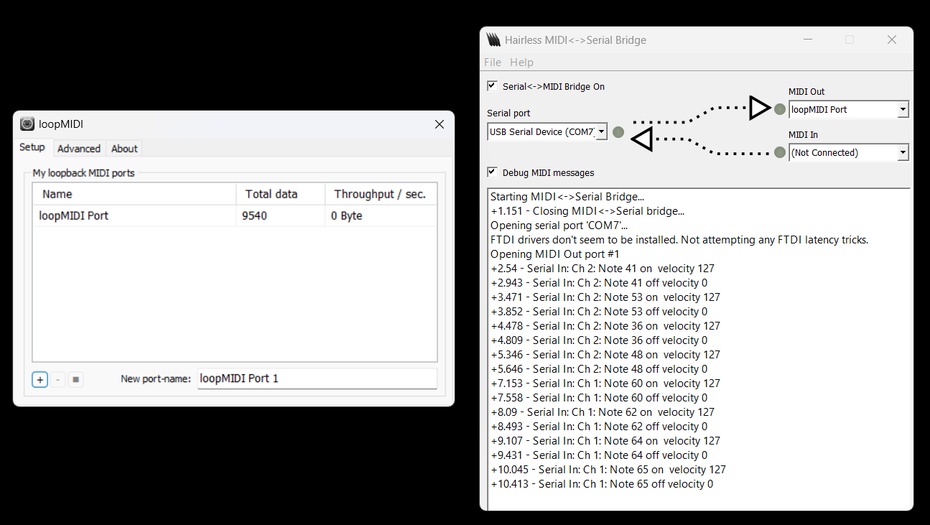The height and width of the screenshot is (525, 930).
Task: Close the loopMIDI window
Action: (x=439, y=124)
